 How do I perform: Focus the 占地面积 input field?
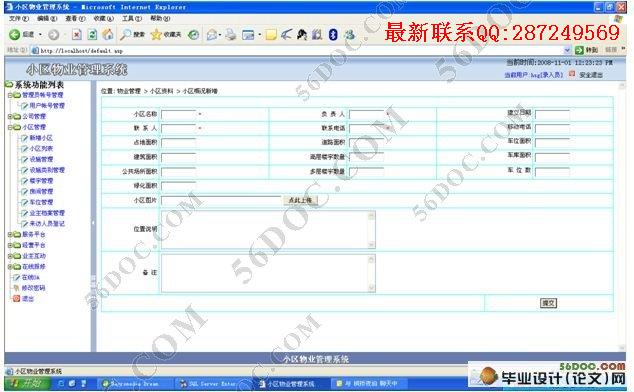pyautogui.click(x=178, y=143)
